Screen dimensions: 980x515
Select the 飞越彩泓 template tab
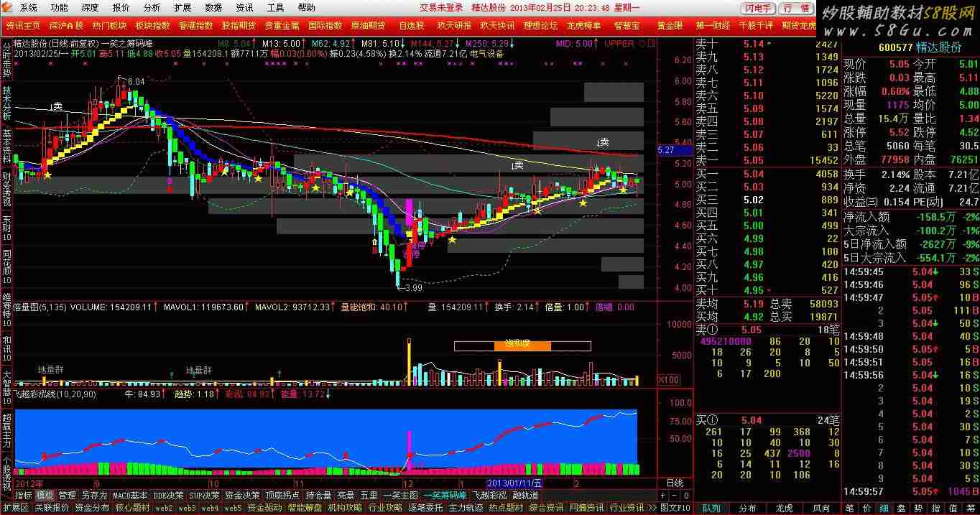489,496
